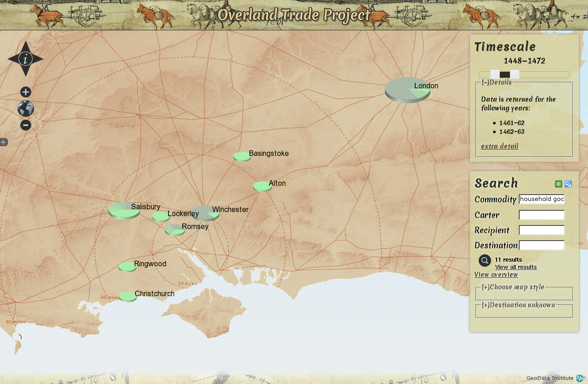588x384 pixels.
Task: Click the Search panel heading
Action: (496, 183)
